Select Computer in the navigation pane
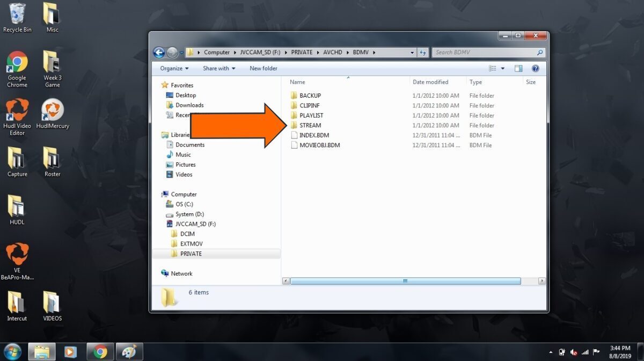This screenshot has width=644, height=361. 184,194
